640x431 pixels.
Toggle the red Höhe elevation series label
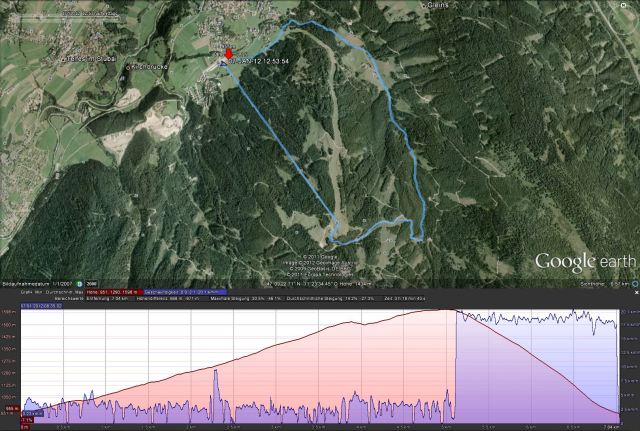[121, 292]
